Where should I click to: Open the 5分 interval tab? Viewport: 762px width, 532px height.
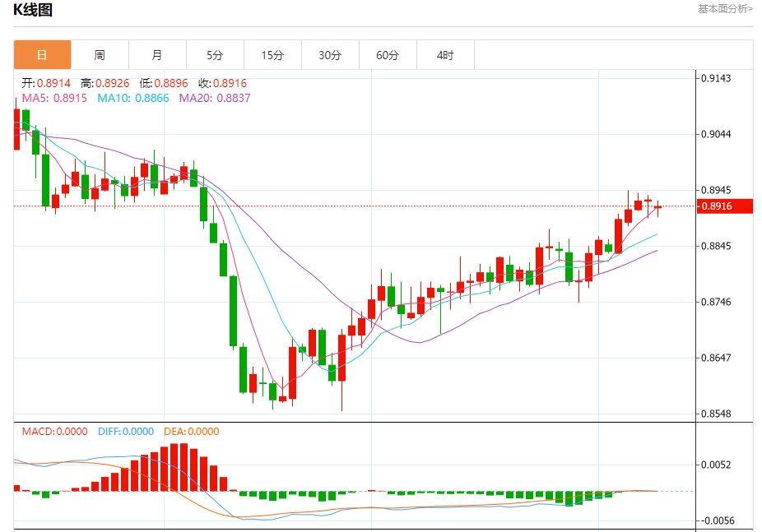point(215,55)
